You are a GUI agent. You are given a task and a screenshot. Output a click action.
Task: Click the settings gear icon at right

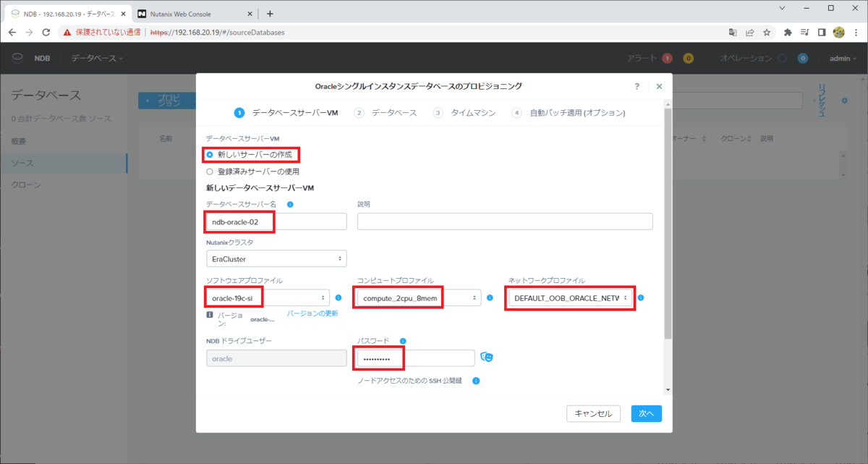click(844, 101)
